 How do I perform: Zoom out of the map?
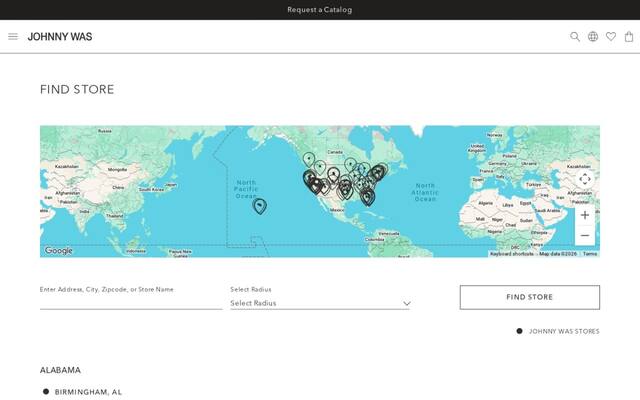(585, 236)
